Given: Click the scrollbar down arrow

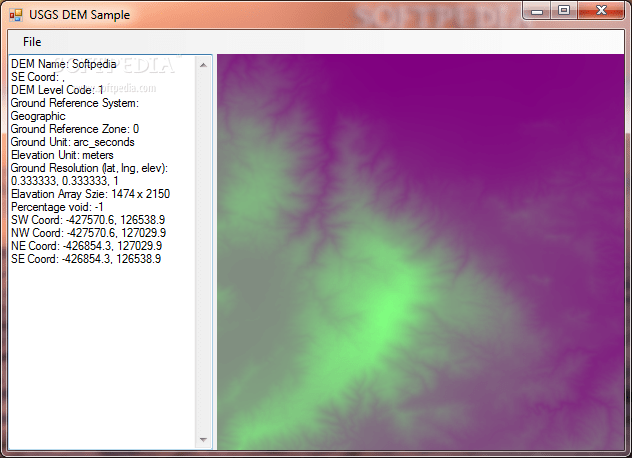Looking at the screenshot, I should pyautogui.click(x=204, y=439).
